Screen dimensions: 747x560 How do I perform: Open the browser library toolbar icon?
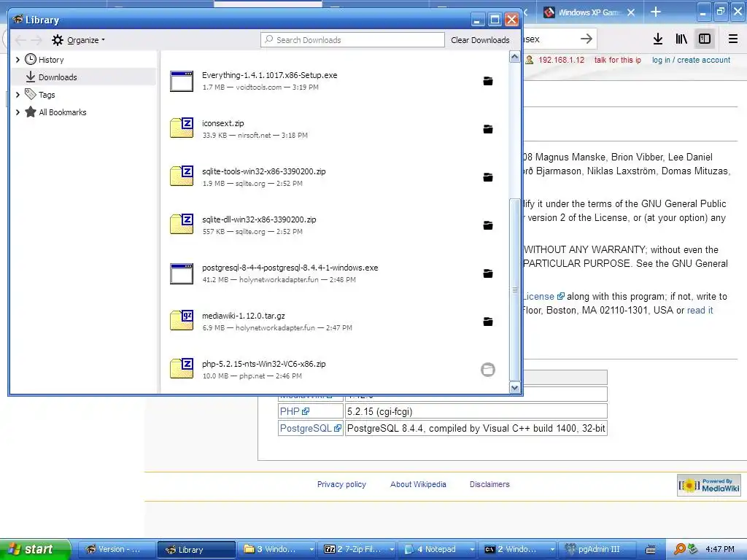[681, 39]
